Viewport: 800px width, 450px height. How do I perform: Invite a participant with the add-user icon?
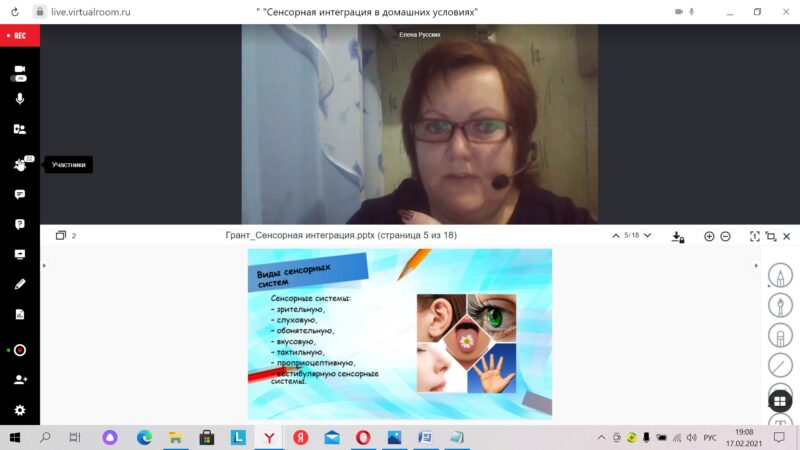(20, 380)
